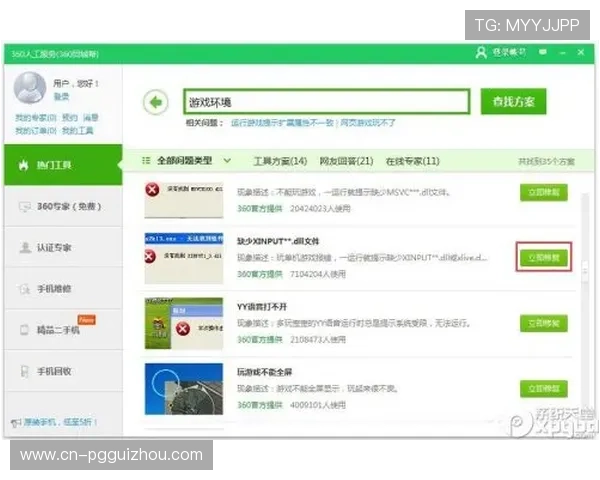Click the search box containing 游戏环境
Screen dimensions: 600x480
coord(327,102)
